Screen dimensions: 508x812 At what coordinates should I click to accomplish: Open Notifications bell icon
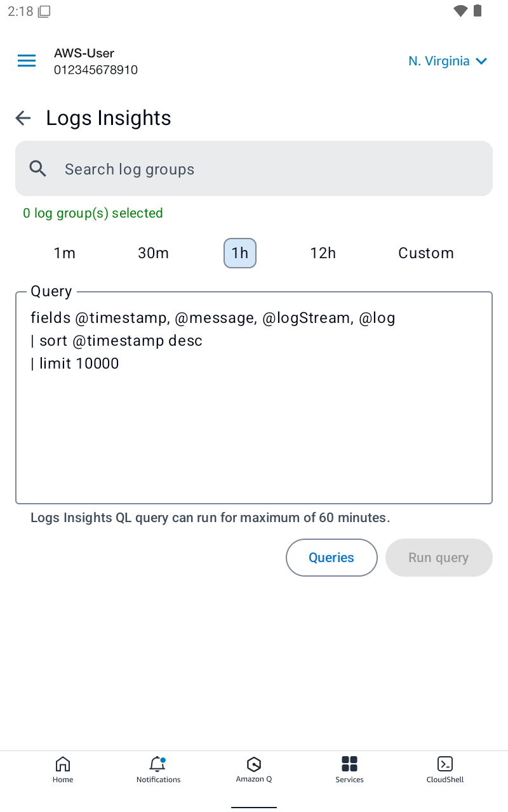coord(157,764)
